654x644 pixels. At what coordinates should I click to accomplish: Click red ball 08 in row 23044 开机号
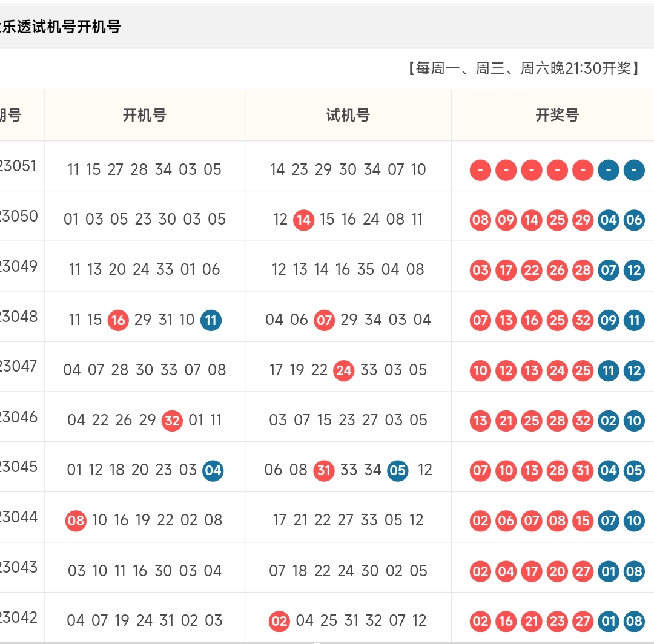pos(76,521)
